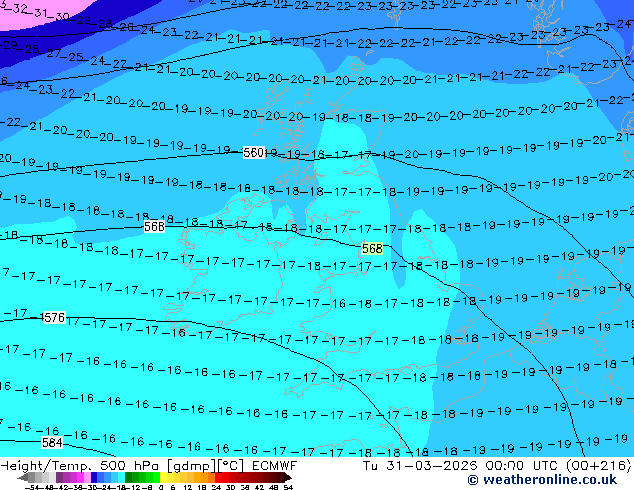This screenshot has height=490, width=634.
Task: Pick the dark purple legend swatch above -42
Action: 59,477
